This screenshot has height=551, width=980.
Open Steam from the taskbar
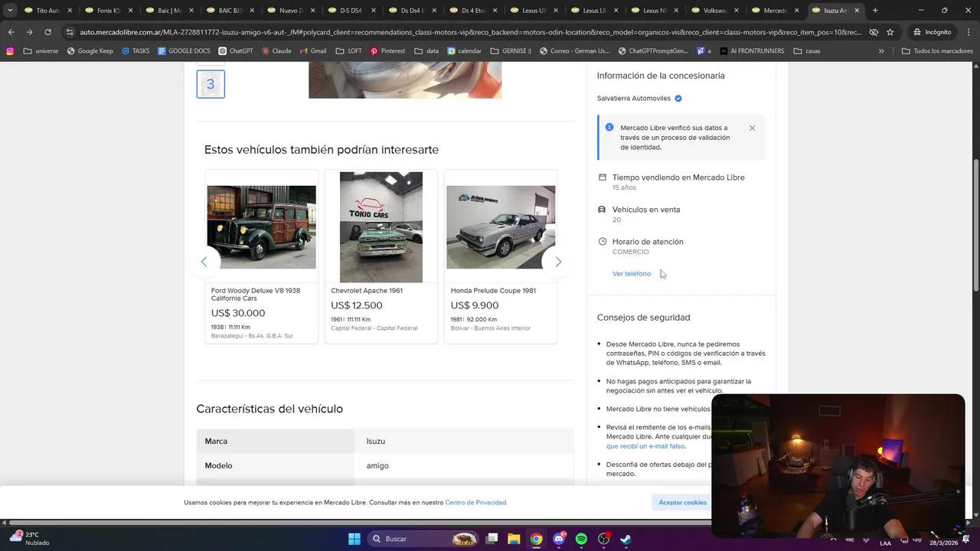[x=626, y=539]
